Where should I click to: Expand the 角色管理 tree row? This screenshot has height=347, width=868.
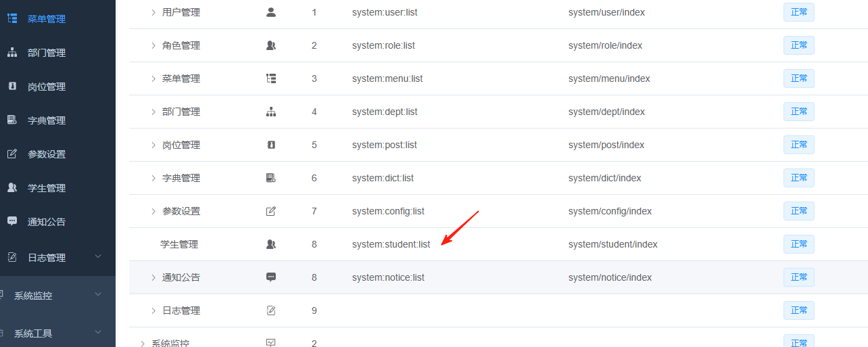(153, 45)
